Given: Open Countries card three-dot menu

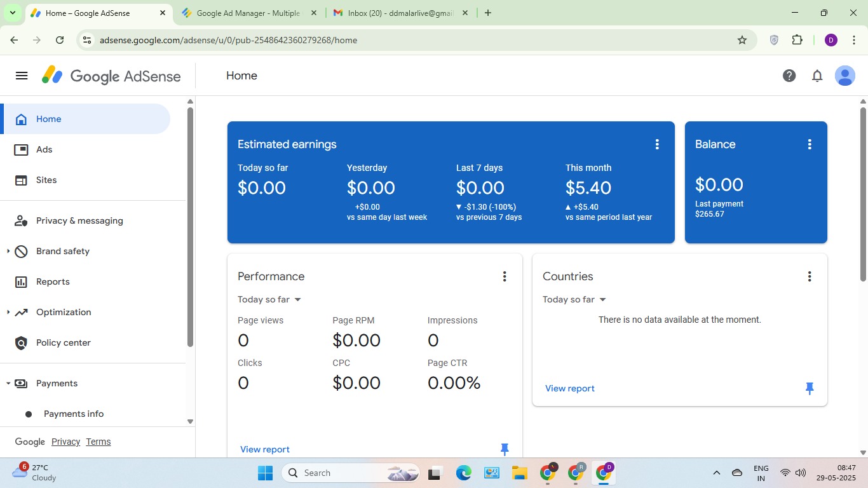Looking at the screenshot, I should [810, 276].
